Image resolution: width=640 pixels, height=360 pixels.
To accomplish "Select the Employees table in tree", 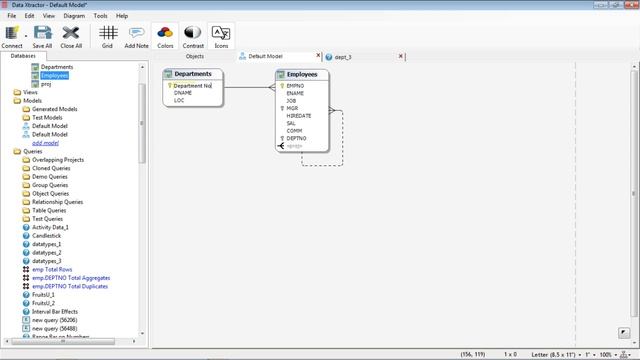I will 54,76.
